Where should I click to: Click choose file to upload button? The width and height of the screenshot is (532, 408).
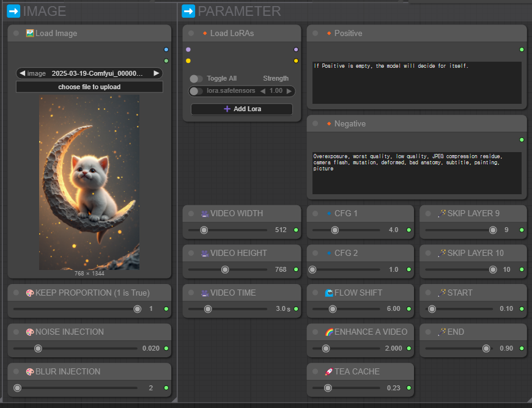(x=89, y=87)
